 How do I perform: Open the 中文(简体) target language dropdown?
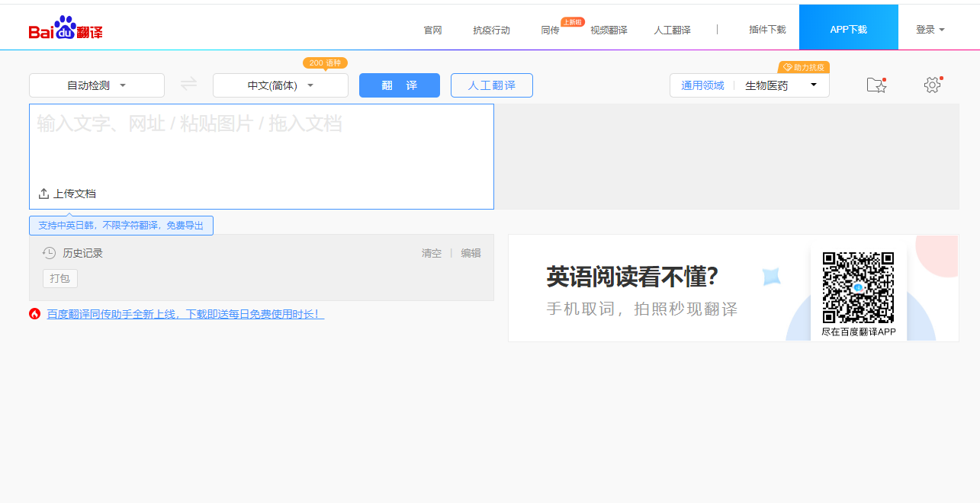point(278,85)
